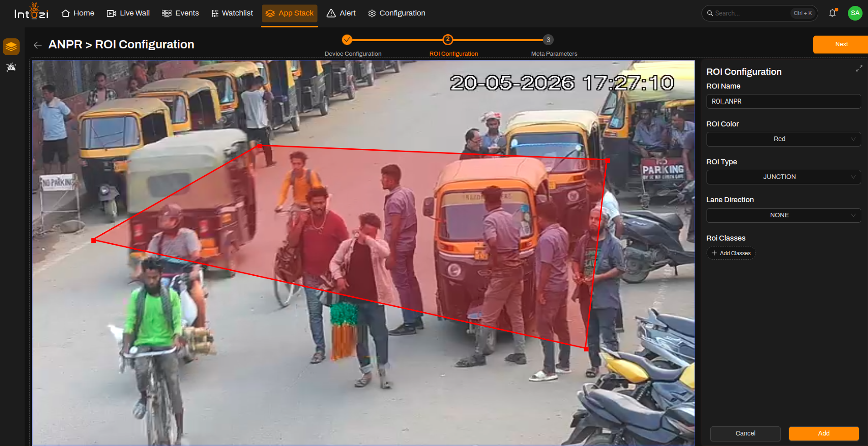The height and width of the screenshot is (446, 868).
Task: Click the orange Next button
Action: (x=841, y=44)
